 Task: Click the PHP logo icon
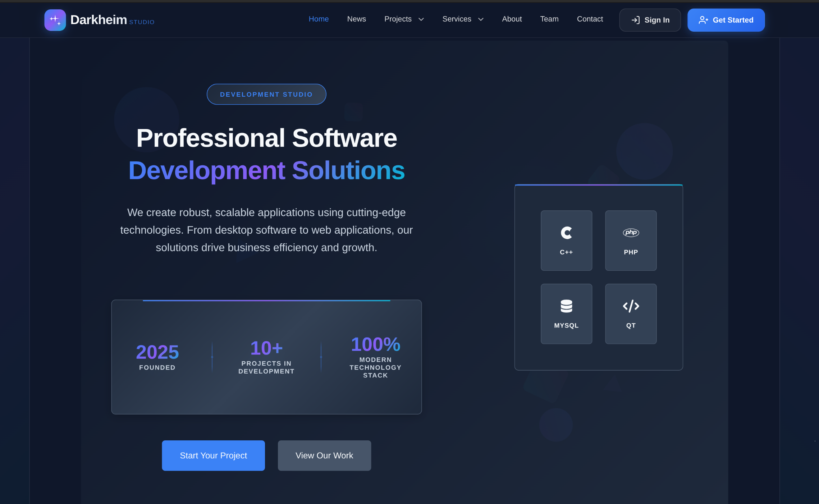[631, 233]
